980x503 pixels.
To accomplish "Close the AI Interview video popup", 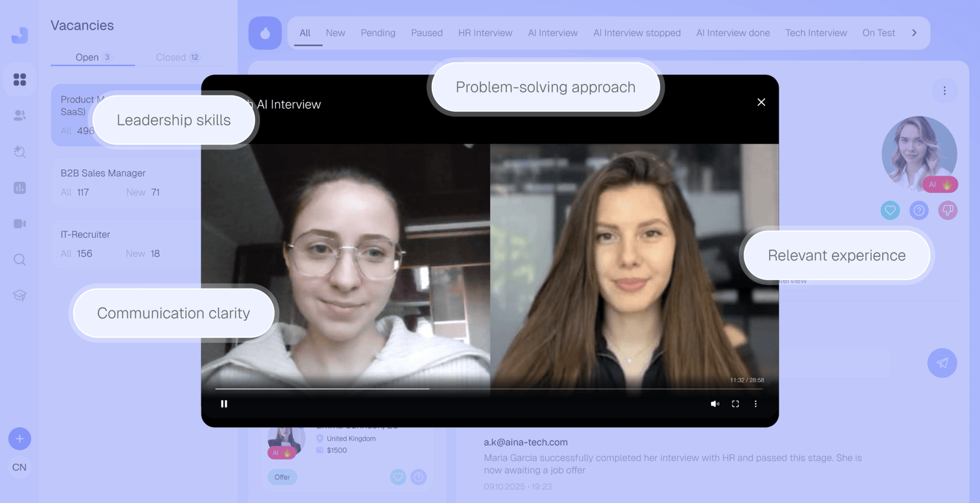I will click(761, 102).
